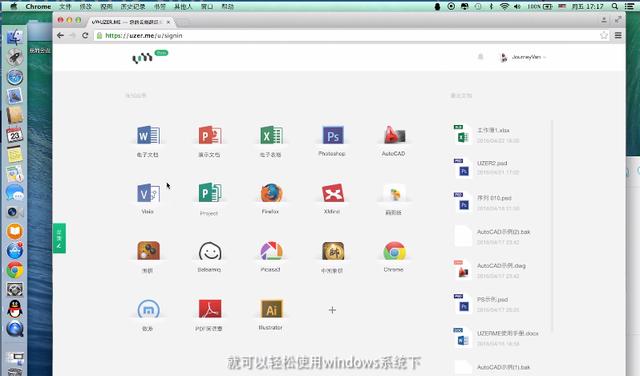This screenshot has height=376, width=640.
Task: Open the XMind app icon
Action: (x=333, y=193)
